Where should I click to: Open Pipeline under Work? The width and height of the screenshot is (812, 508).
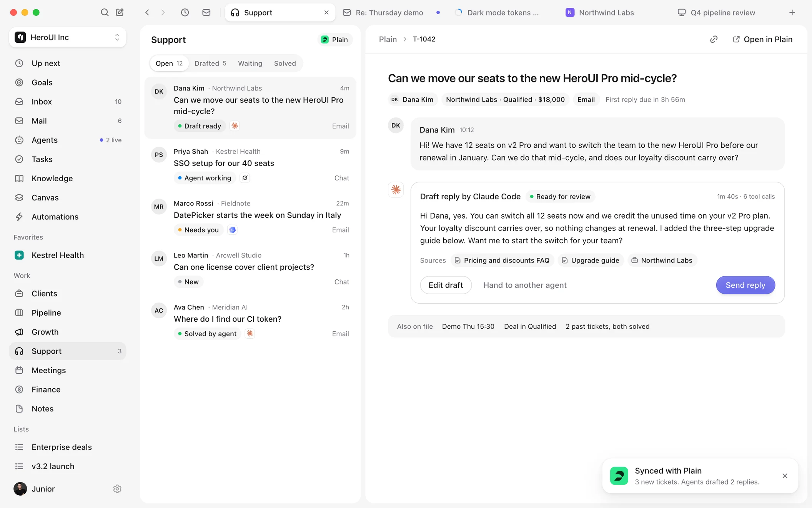[x=68, y=313]
